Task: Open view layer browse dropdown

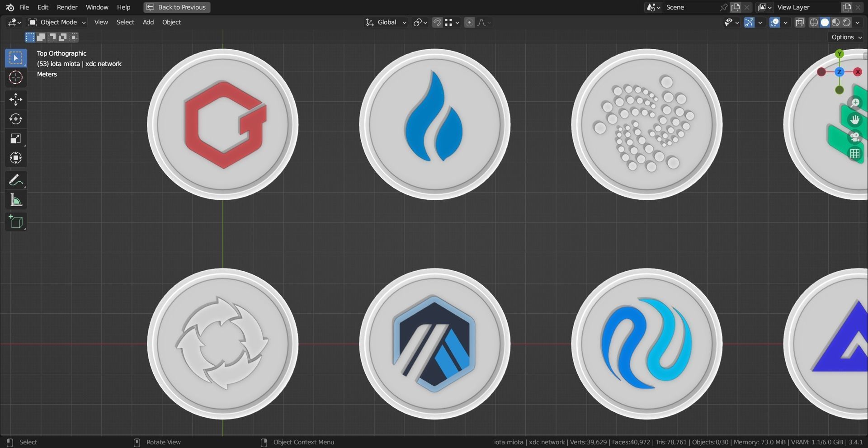Action: (x=765, y=7)
